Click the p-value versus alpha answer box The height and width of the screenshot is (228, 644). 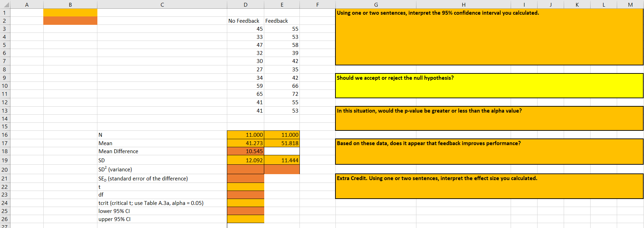click(489, 118)
